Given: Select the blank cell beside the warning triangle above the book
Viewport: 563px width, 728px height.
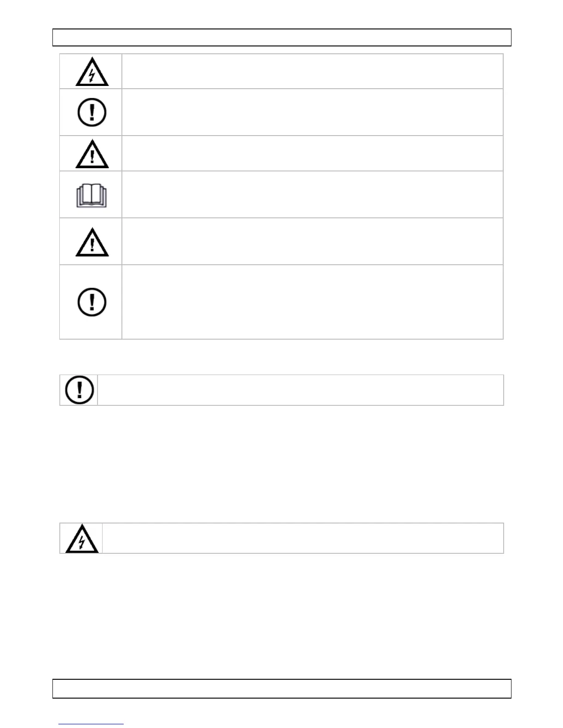Looking at the screenshot, I should (312, 154).
